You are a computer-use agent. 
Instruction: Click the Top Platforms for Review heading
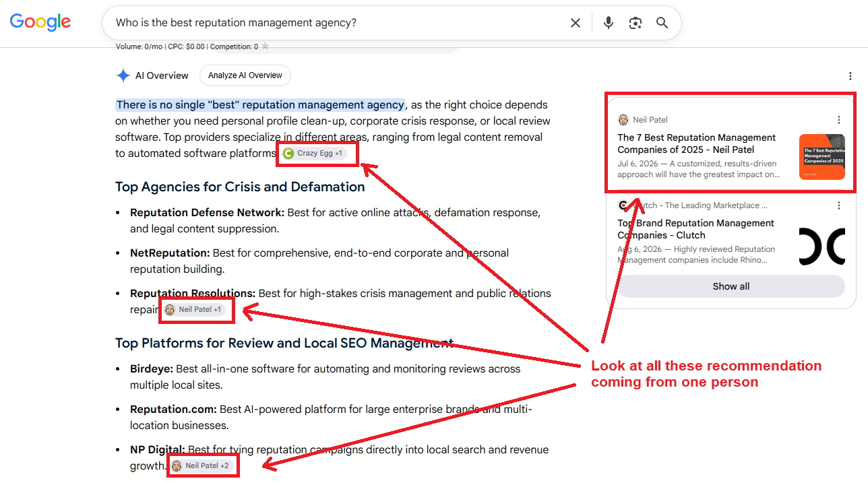[x=284, y=343]
